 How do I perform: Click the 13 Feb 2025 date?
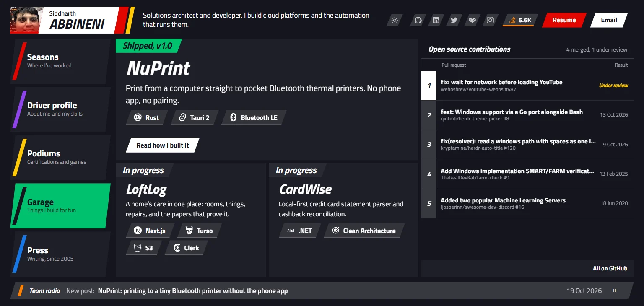pyautogui.click(x=614, y=174)
